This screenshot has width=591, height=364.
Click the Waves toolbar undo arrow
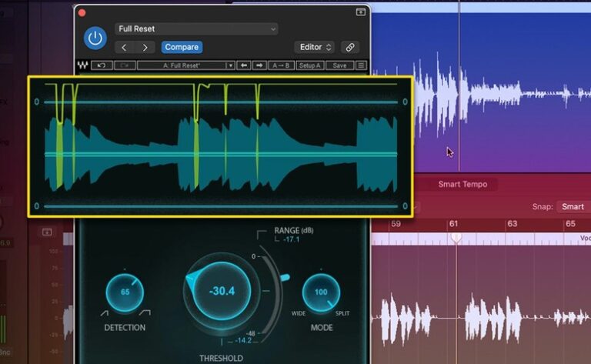(x=102, y=65)
